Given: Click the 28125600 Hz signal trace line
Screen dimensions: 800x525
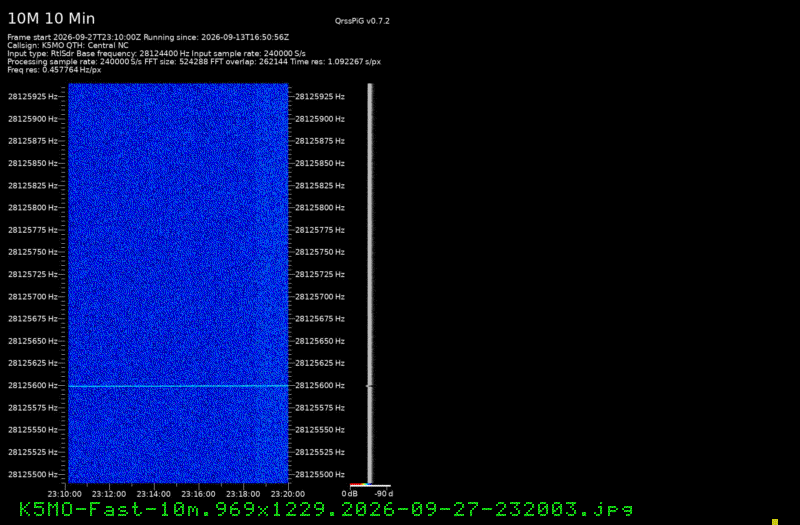Looking at the screenshot, I should click(179, 386).
